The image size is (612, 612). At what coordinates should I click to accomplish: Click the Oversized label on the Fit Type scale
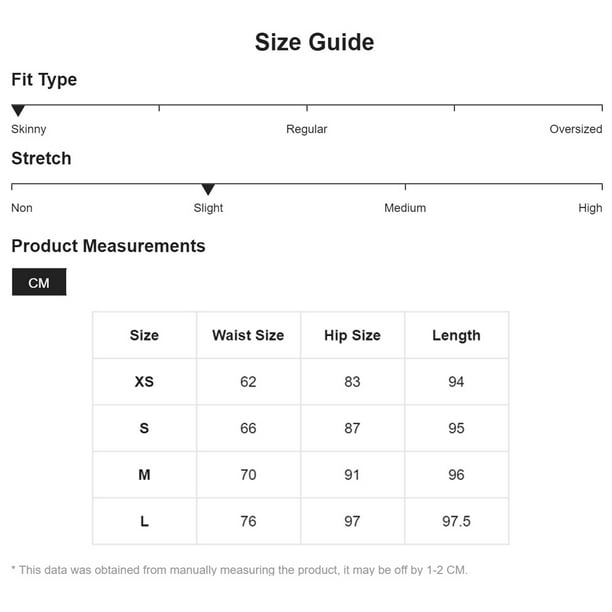pyautogui.click(x=576, y=129)
